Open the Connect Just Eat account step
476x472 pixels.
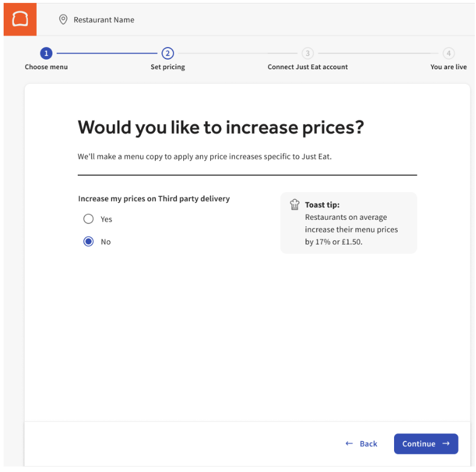pyautogui.click(x=307, y=67)
